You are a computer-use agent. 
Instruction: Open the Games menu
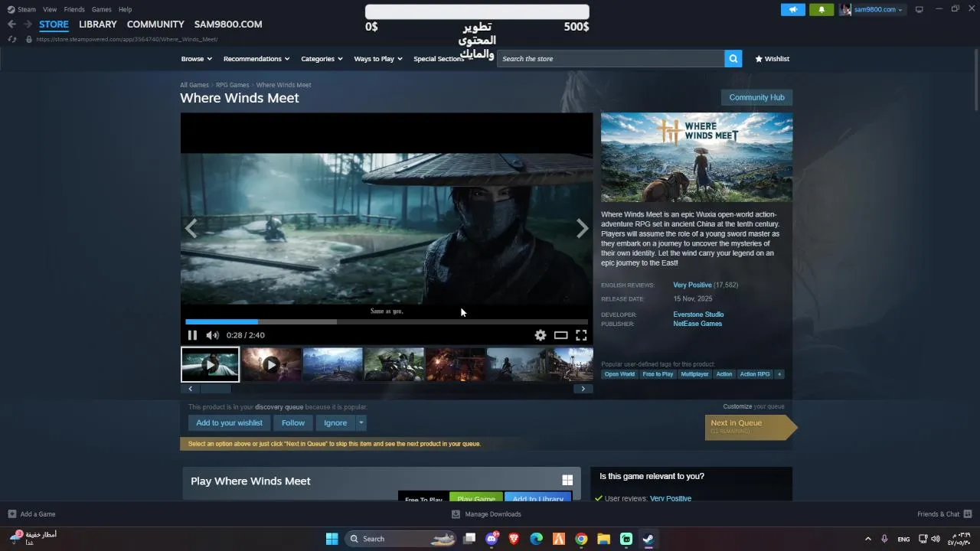(102, 9)
